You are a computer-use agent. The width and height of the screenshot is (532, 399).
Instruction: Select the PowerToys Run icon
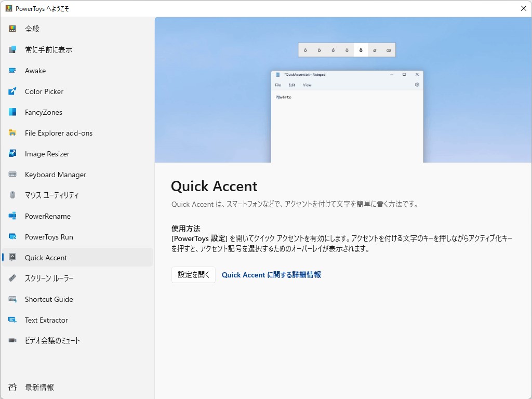coord(14,237)
